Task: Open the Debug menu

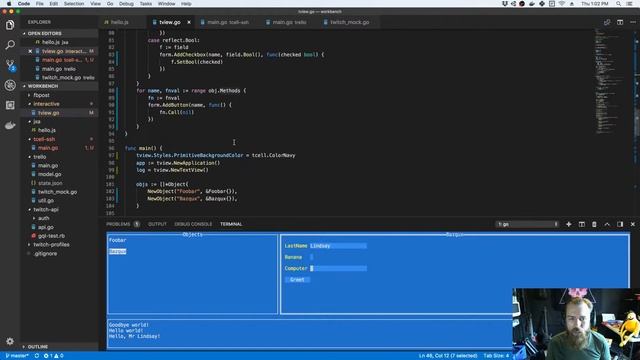Action: tap(126, 4)
